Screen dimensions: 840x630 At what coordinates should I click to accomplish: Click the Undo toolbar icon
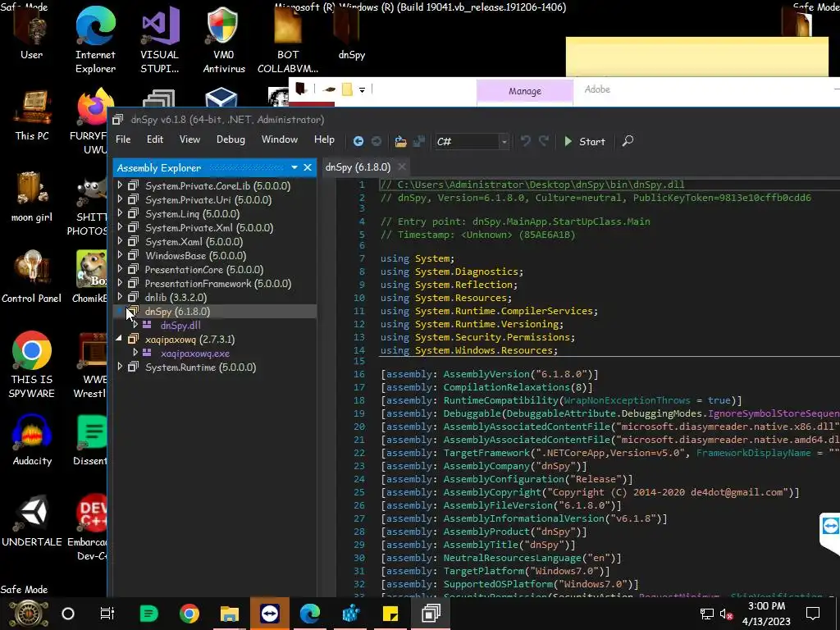(526, 141)
